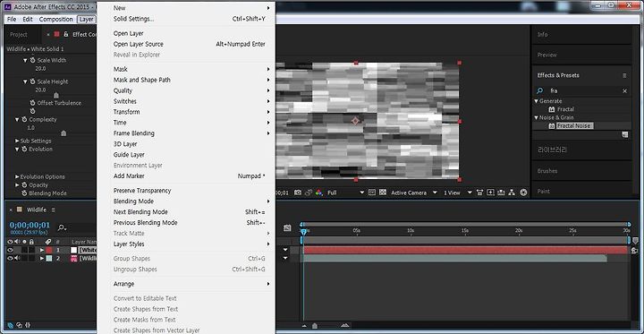Click the red label color swatch of layer 1
Viewport: 644px width, 334px height.
click(x=49, y=250)
